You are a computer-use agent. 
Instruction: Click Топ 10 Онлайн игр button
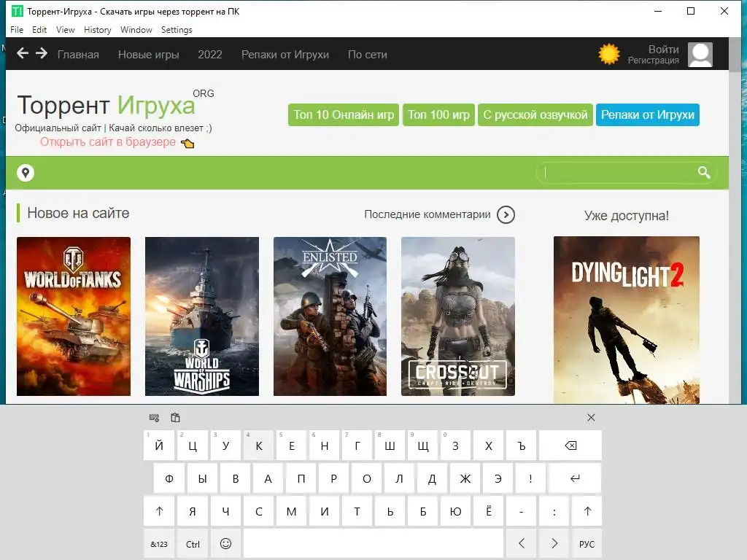tap(344, 114)
